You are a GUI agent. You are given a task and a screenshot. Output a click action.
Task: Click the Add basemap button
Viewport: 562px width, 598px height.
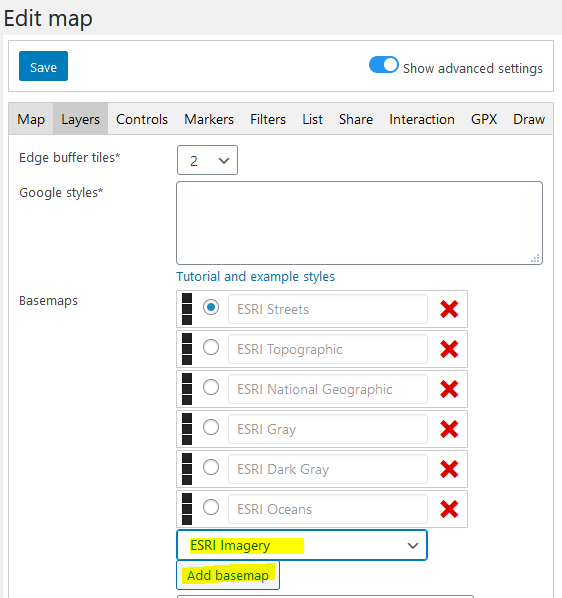tap(228, 575)
